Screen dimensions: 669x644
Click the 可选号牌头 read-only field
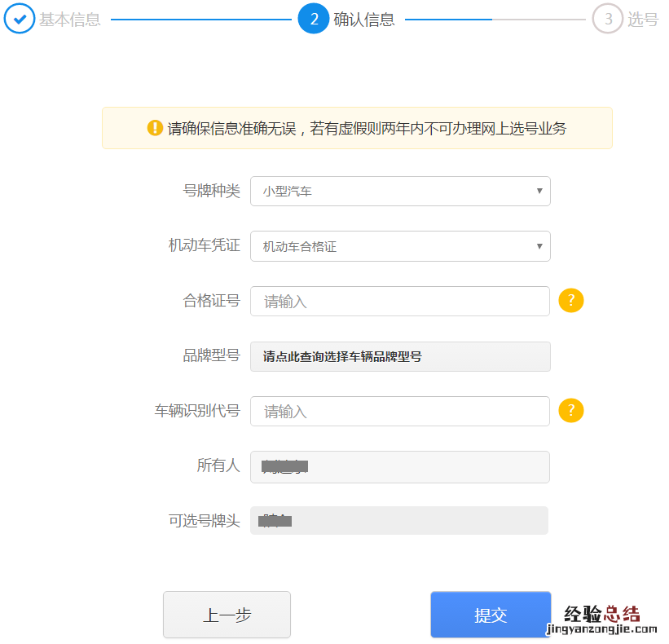pos(400,521)
